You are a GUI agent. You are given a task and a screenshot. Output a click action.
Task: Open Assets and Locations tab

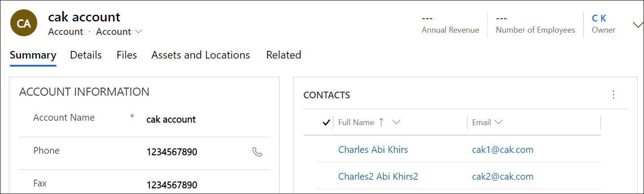pyautogui.click(x=200, y=55)
